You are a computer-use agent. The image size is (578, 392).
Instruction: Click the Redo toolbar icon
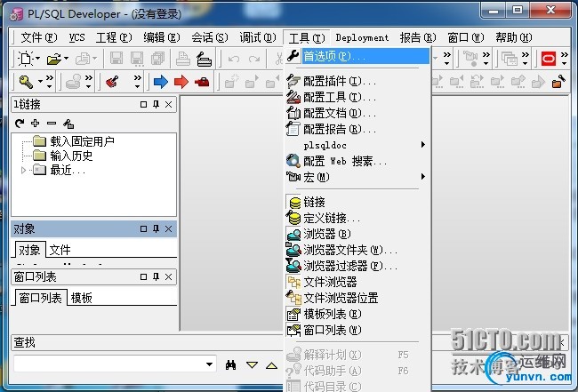tap(254, 59)
